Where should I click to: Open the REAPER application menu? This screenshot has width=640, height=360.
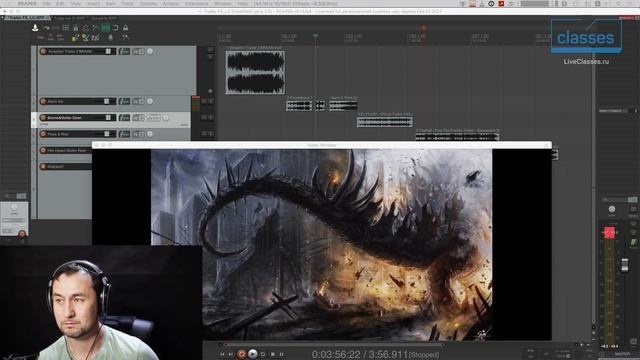(27, 4)
